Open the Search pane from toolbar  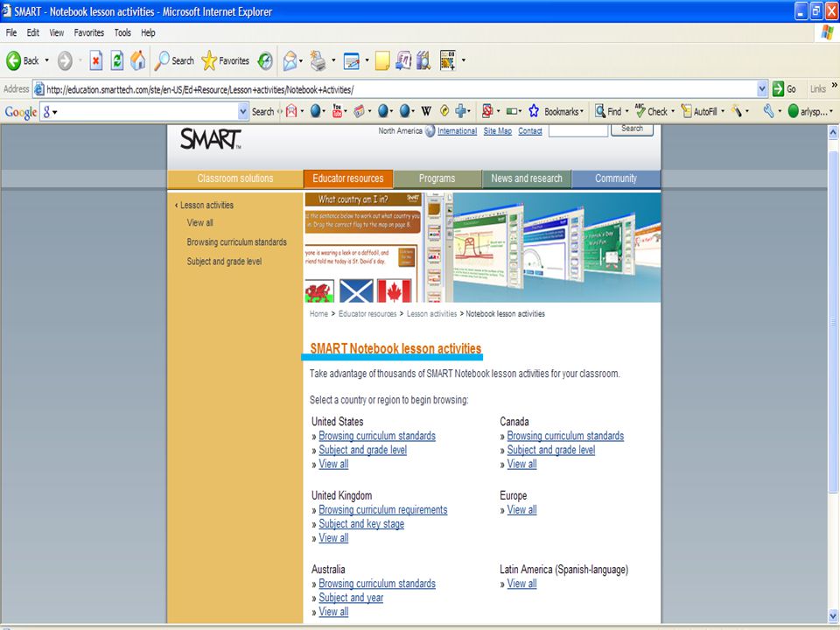pyautogui.click(x=174, y=60)
